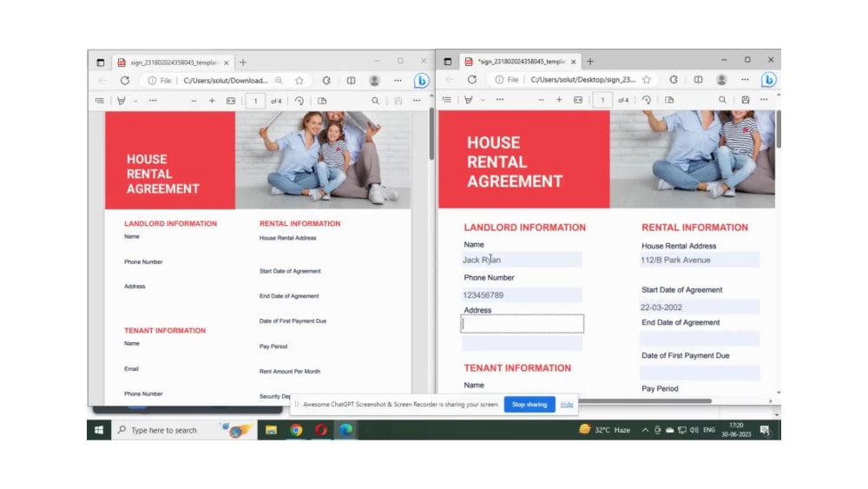Open more PDF settings in left window

[417, 101]
